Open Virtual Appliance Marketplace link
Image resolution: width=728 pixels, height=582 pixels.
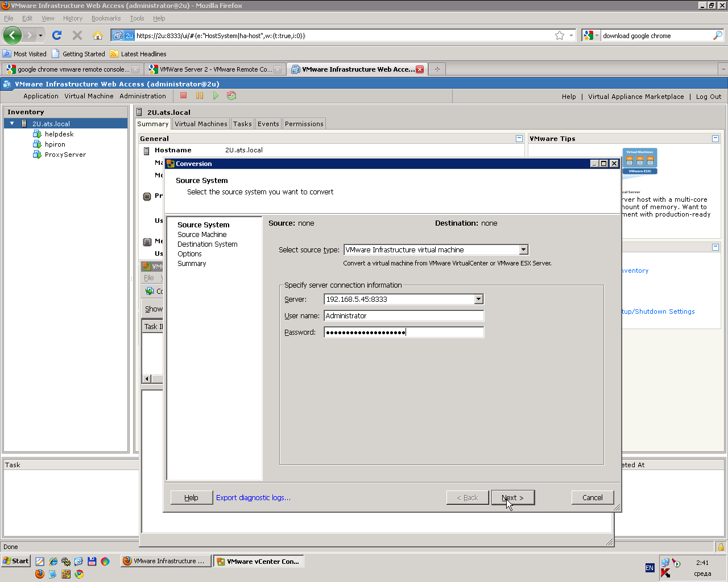pyautogui.click(x=636, y=97)
